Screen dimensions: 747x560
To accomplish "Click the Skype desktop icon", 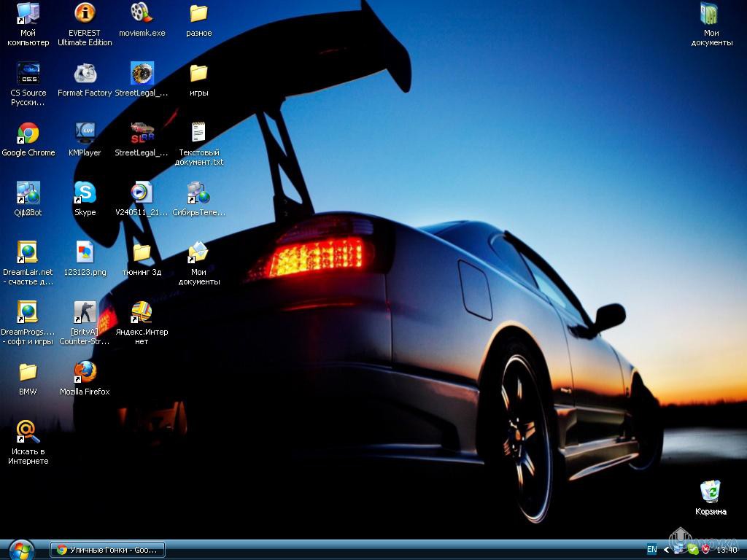I will (85, 194).
